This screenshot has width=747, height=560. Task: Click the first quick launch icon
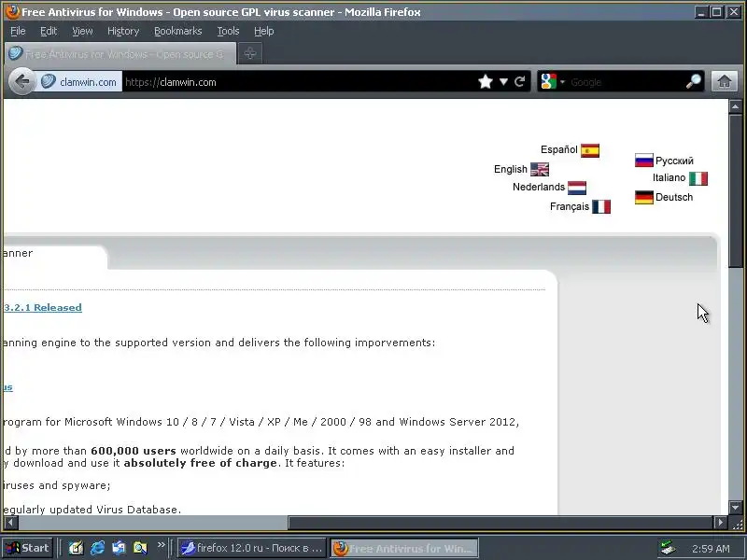tap(76, 548)
